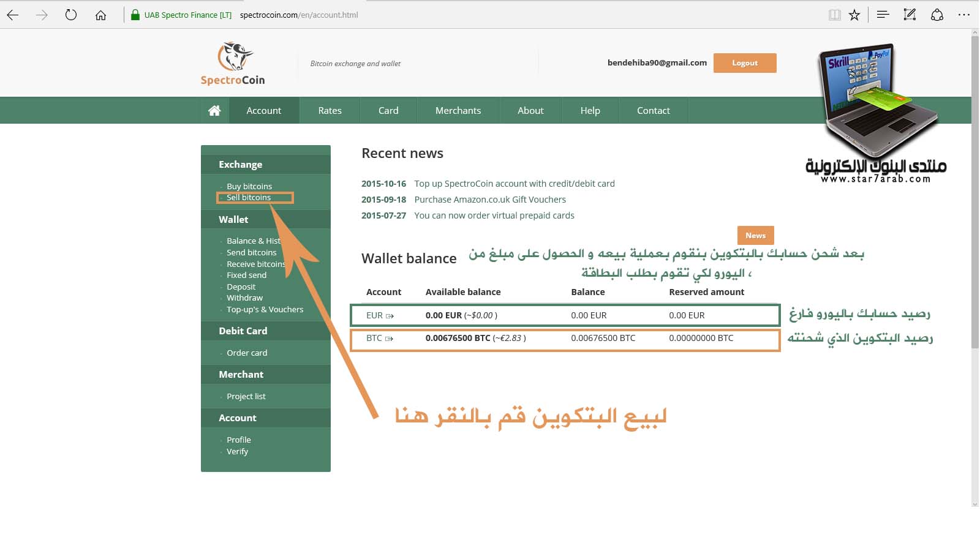
Task: Open Deposit link in Wallet section
Action: click(x=241, y=287)
